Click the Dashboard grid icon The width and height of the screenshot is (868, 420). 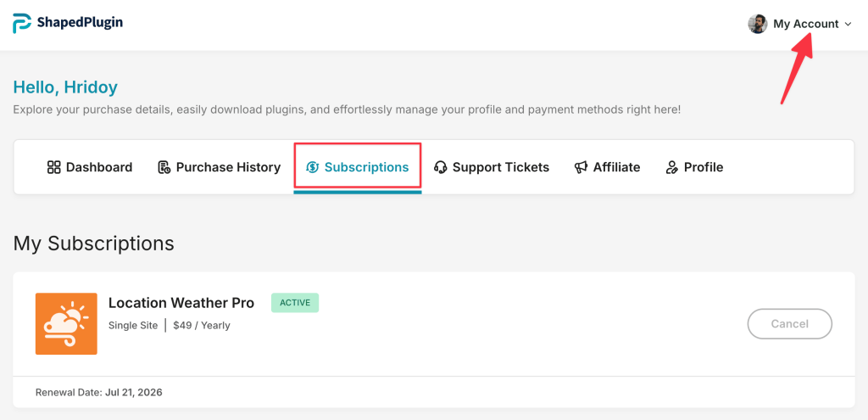pyautogui.click(x=53, y=167)
